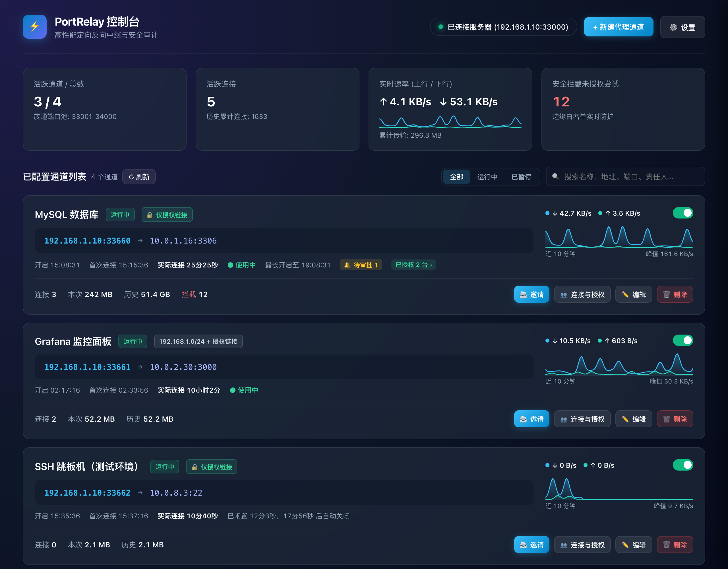Click the arrow between SSH source and target addresses

[x=140, y=493]
